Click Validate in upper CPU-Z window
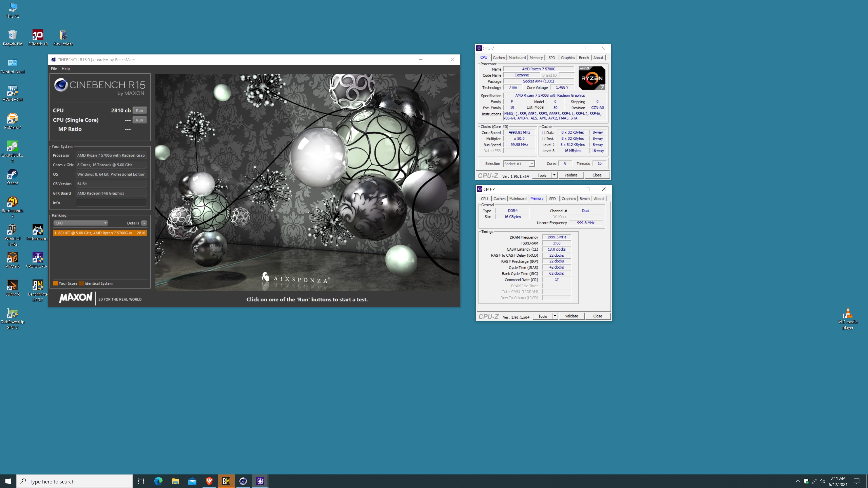 571,175
